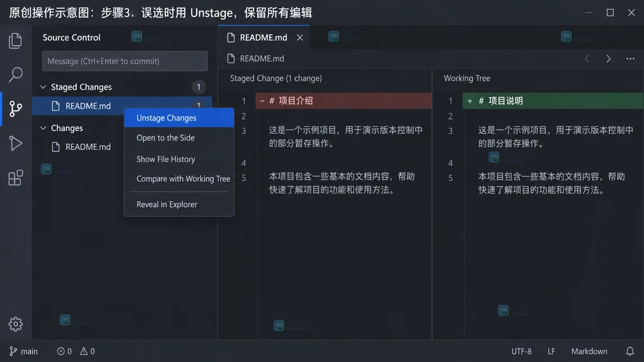Click the README.md breadcrumb label
This screenshot has width=644, height=362.
[262, 58]
